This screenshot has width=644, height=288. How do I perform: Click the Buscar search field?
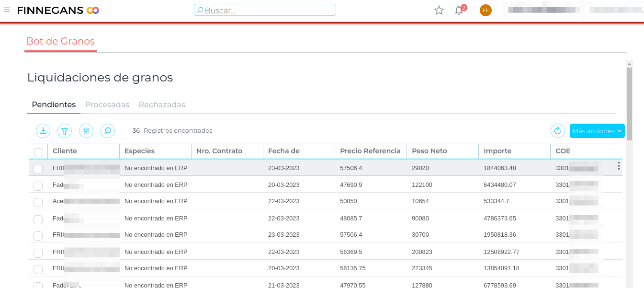(265, 10)
